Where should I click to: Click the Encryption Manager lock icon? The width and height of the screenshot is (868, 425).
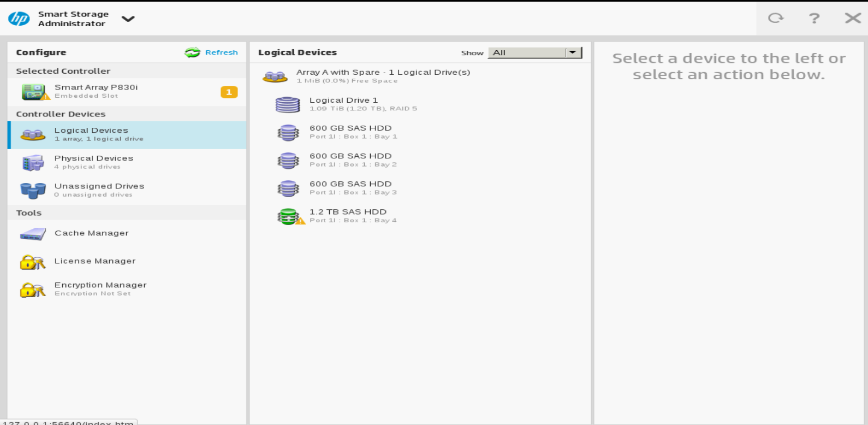tap(33, 290)
